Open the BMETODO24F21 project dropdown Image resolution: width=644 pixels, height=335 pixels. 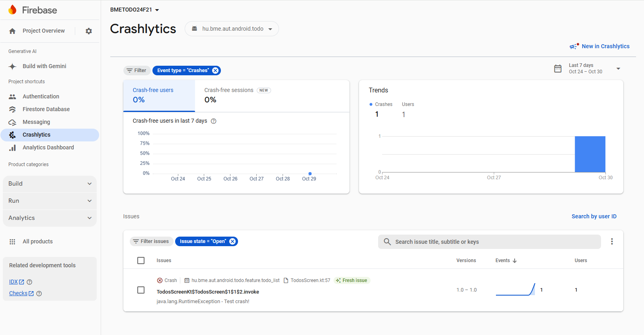pyautogui.click(x=135, y=10)
